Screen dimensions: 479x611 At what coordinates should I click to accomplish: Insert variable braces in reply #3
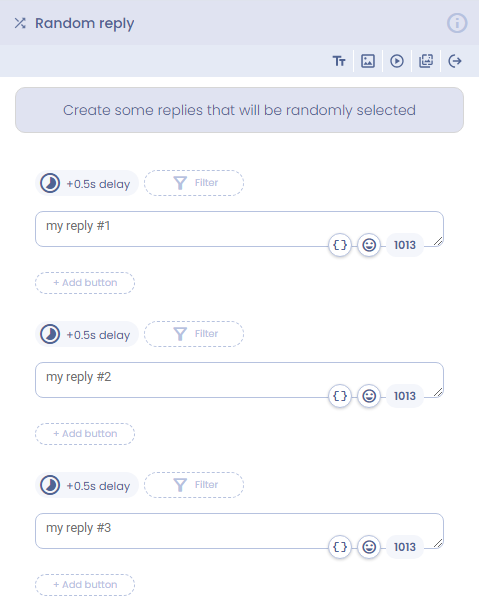pyautogui.click(x=340, y=547)
